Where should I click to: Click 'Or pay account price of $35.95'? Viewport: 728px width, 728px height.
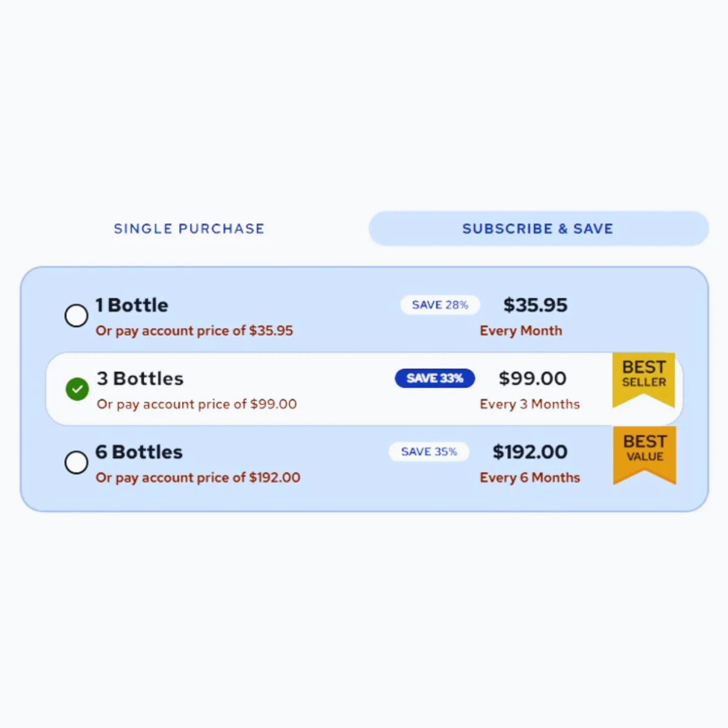pyautogui.click(x=194, y=331)
